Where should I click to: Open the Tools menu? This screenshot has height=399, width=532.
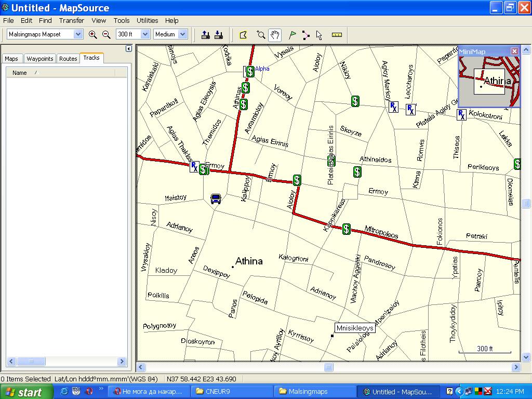pyautogui.click(x=122, y=20)
